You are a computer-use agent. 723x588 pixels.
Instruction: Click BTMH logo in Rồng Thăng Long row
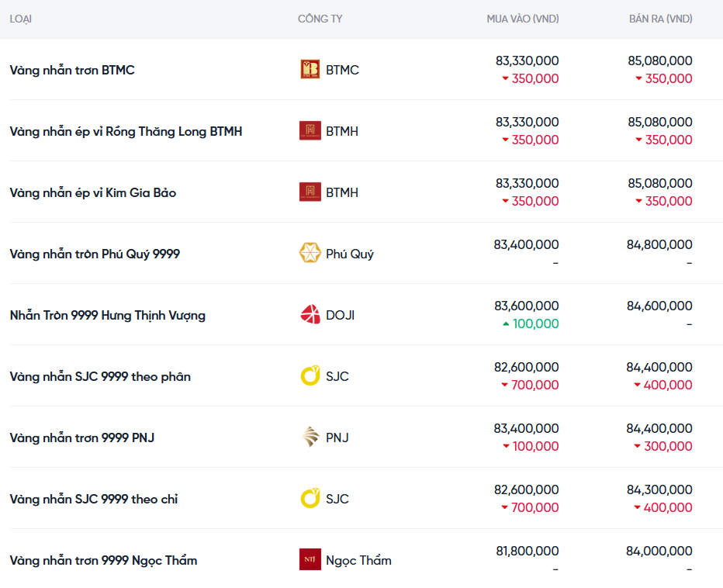pyautogui.click(x=310, y=131)
